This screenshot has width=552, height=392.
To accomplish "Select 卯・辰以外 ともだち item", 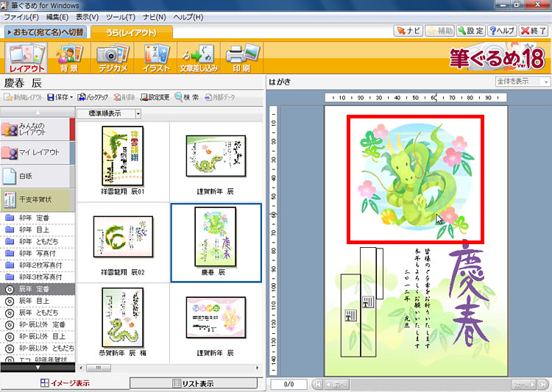I will 38,348.
